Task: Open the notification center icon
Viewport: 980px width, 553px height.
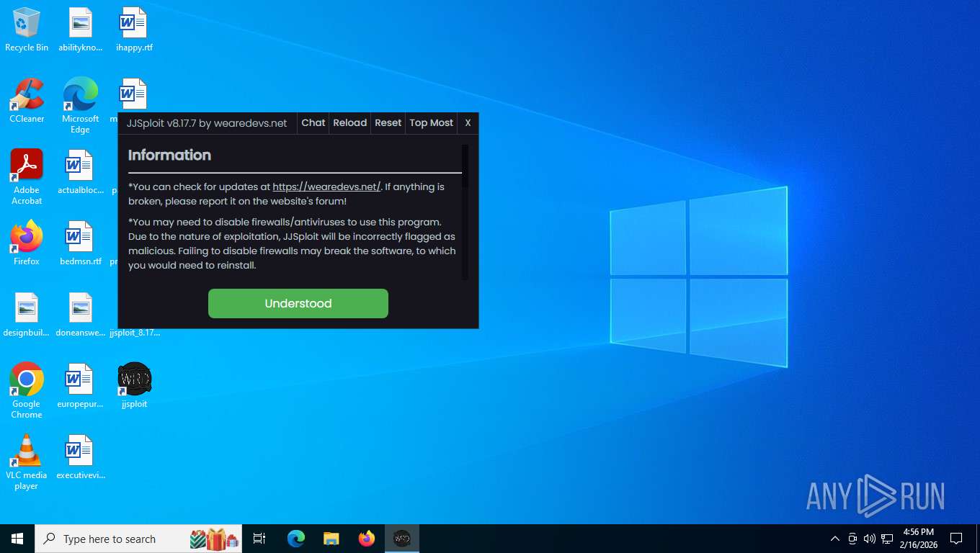Action: click(956, 539)
